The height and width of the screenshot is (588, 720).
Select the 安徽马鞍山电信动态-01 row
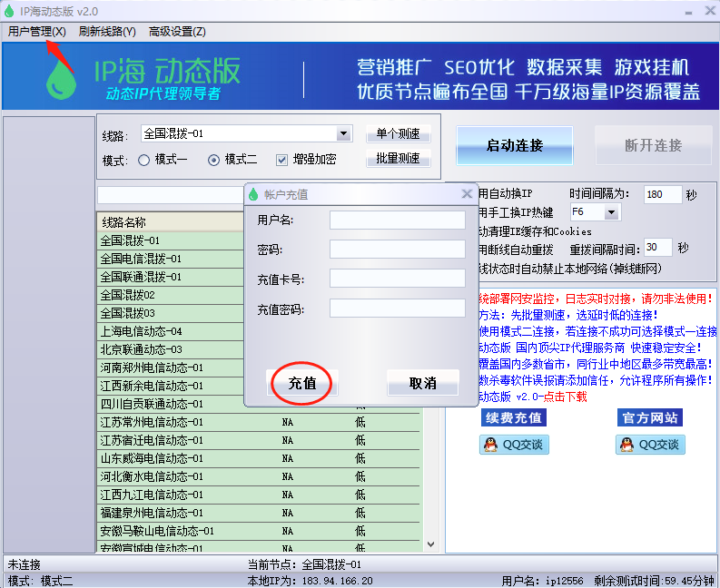pos(259,531)
